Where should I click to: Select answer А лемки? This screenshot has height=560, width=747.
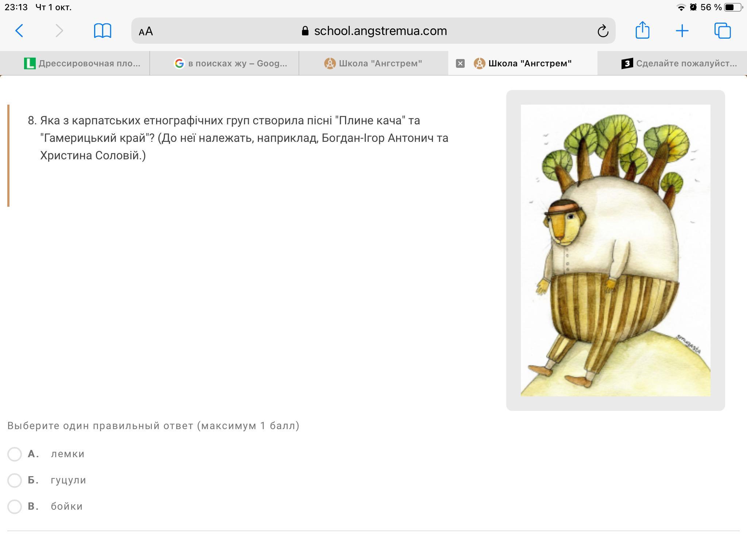(15, 454)
